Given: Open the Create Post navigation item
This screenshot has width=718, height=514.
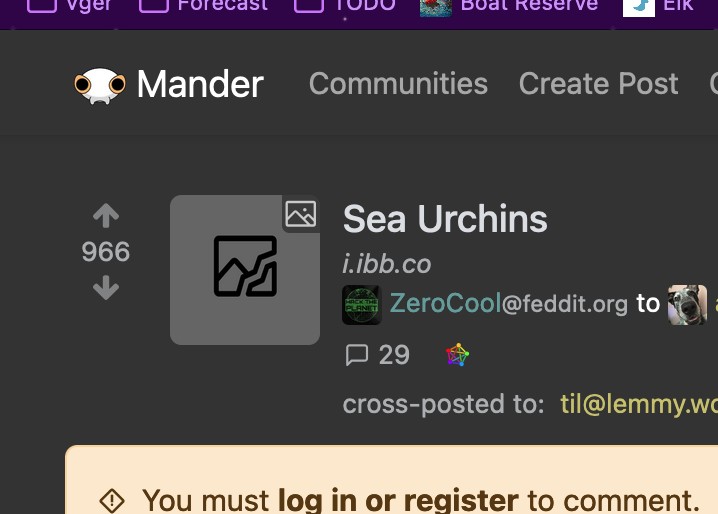Looking at the screenshot, I should pyautogui.click(x=598, y=84).
